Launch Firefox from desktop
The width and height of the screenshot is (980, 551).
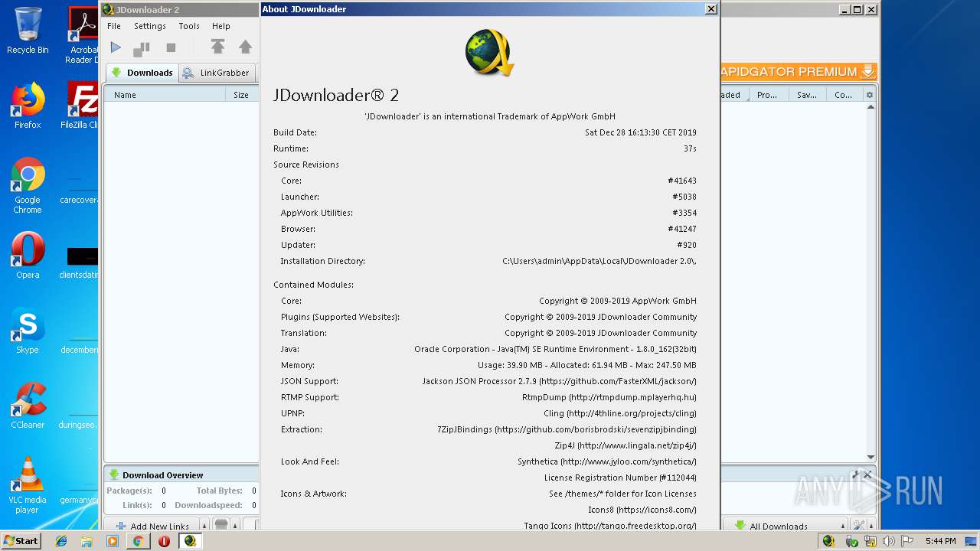(x=28, y=106)
